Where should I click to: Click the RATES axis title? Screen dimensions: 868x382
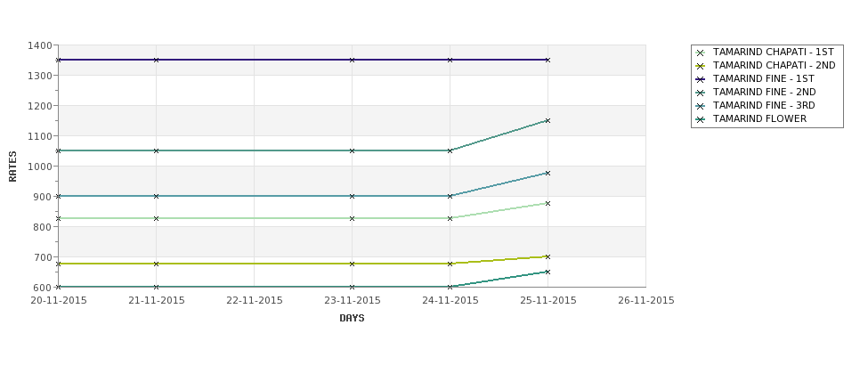(12, 167)
